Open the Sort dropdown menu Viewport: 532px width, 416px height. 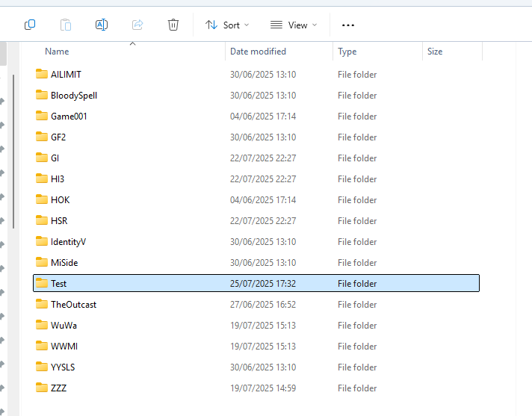coord(227,25)
